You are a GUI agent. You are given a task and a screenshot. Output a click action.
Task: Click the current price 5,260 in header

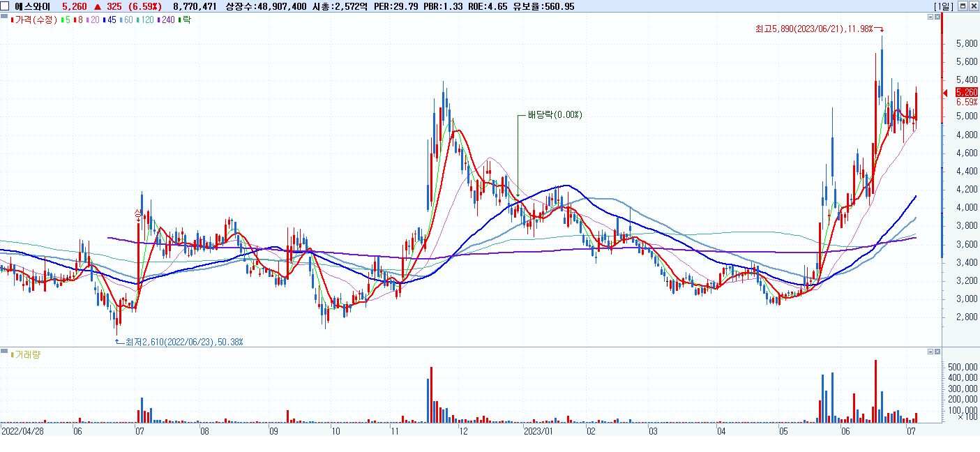pos(75,6)
